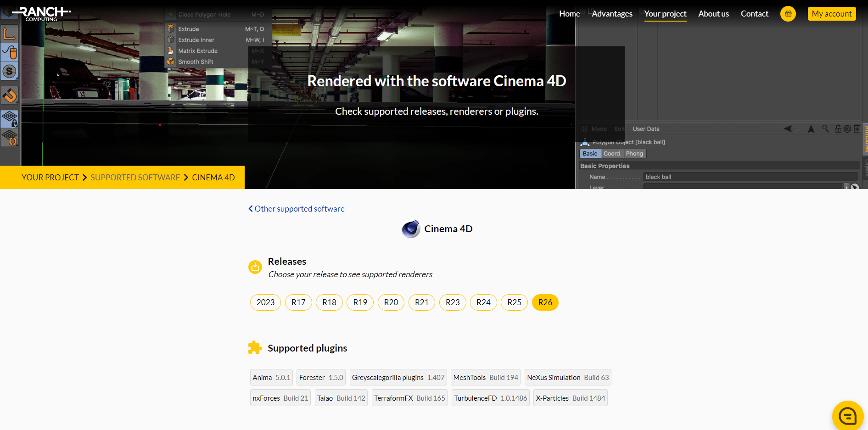The height and width of the screenshot is (430, 868).
Task: Click the Supported plugins heading
Action: (307, 348)
